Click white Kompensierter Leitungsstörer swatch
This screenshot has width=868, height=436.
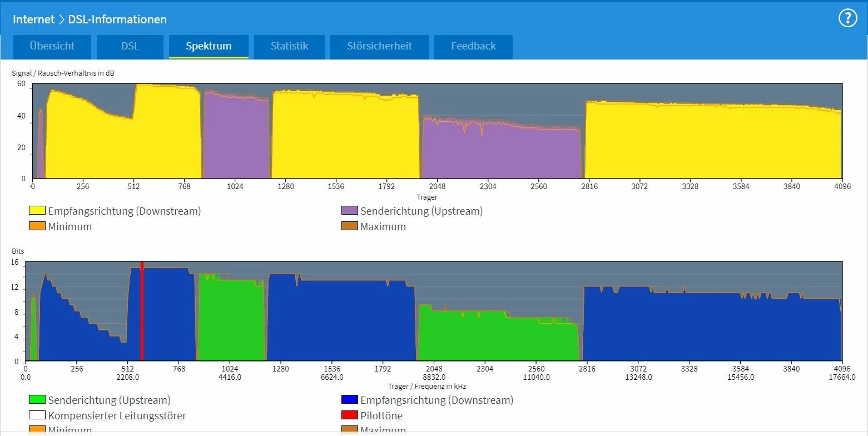click(37, 415)
